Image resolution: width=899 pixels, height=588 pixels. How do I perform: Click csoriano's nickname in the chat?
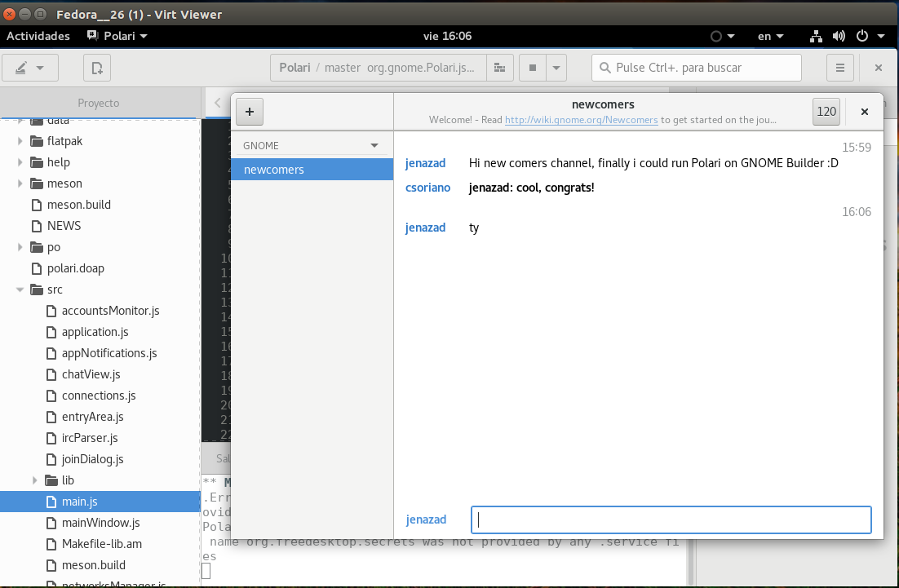click(x=427, y=188)
